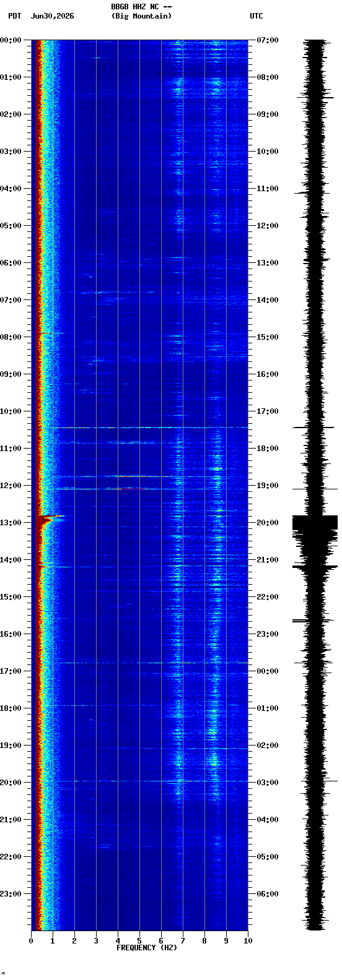The height and width of the screenshot is (980, 342).
Task: Click frequency axis tick label '10'
Action: pyautogui.click(x=248, y=941)
